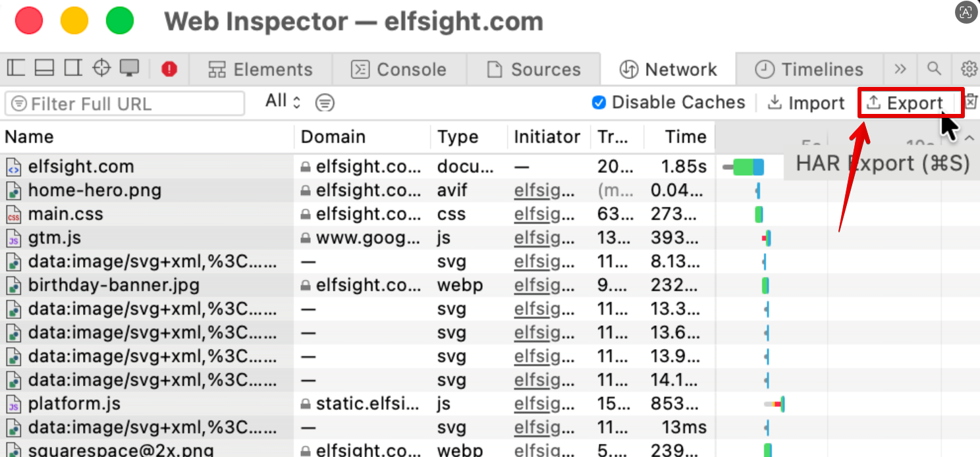Image resolution: width=980 pixels, height=457 pixels.
Task: Expand hidden tabs with double chevron
Action: (x=900, y=69)
